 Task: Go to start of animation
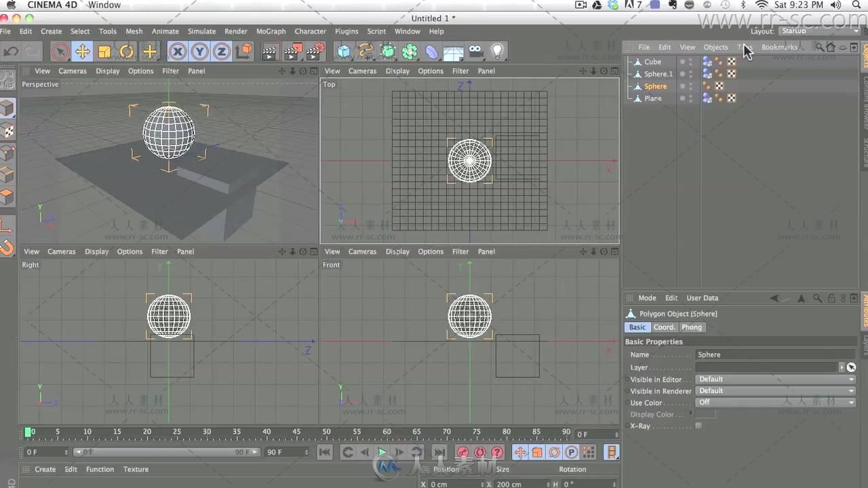click(325, 452)
